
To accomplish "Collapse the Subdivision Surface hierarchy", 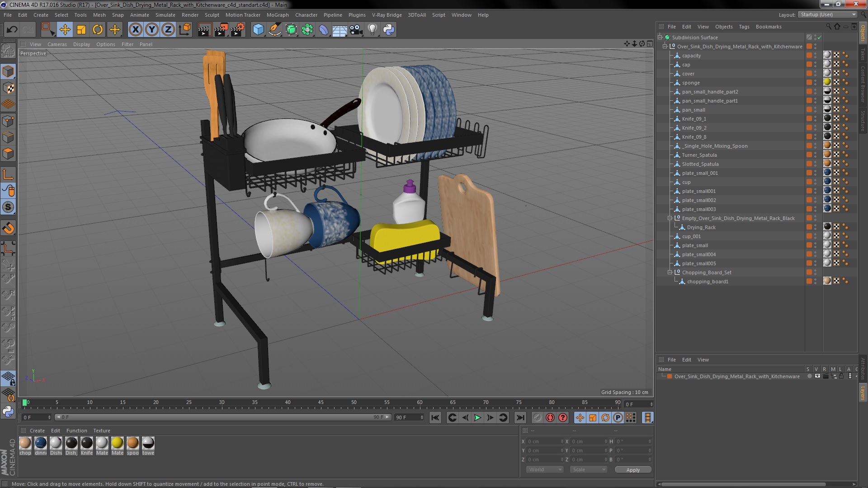I will pos(660,38).
